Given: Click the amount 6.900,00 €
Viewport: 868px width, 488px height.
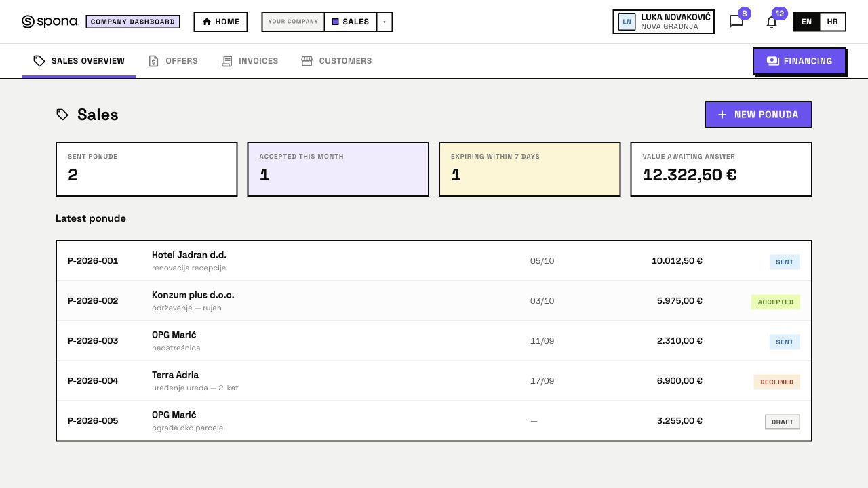Looking at the screenshot, I should (x=679, y=381).
